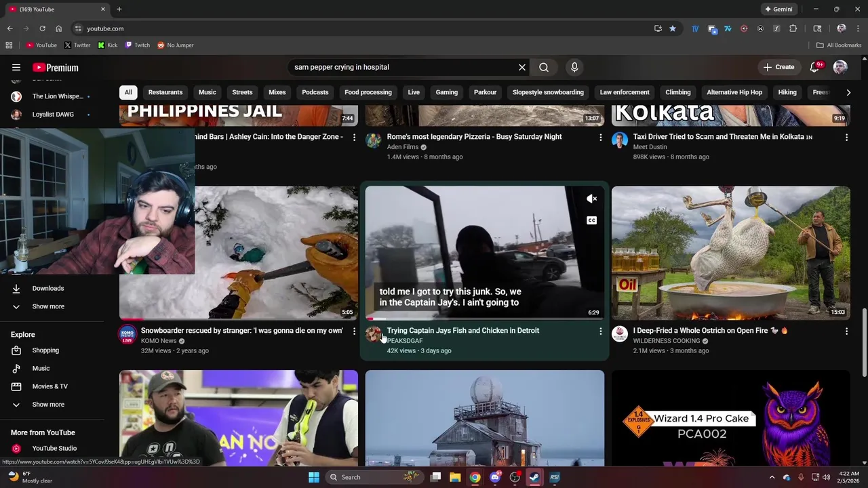Start voice search with the microphone

pos(574,67)
